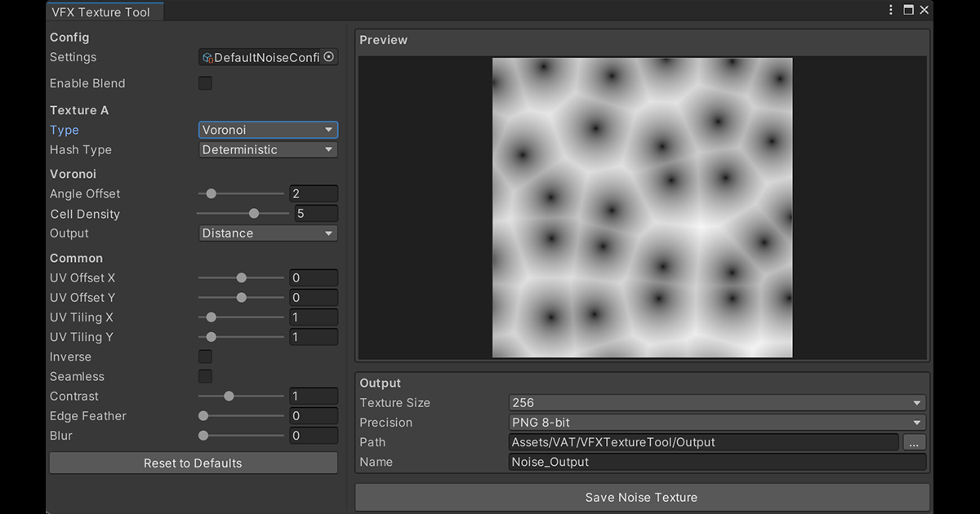Open the window kebab options menu
Viewport: 980px width, 514px height.
pyautogui.click(x=891, y=10)
